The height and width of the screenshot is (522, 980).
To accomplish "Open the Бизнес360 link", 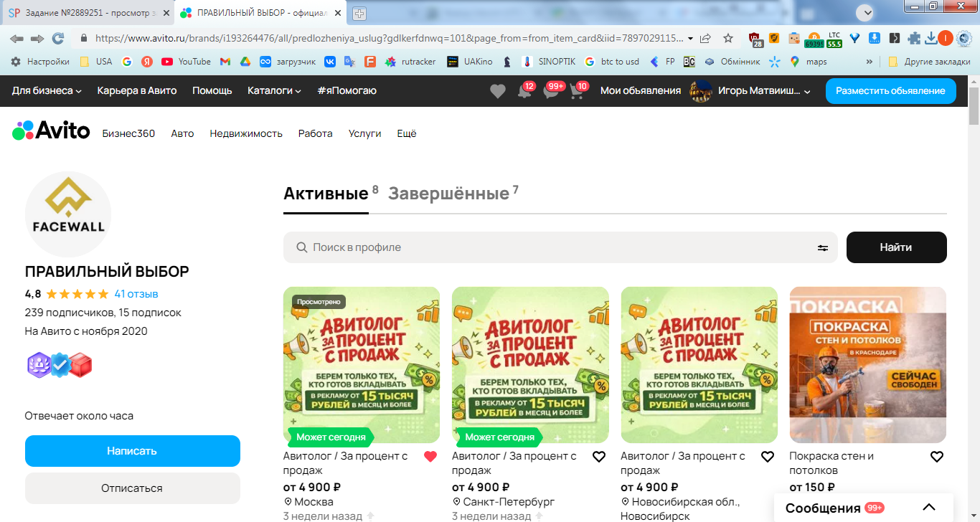I will pyautogui.click(x=128, y=133).
